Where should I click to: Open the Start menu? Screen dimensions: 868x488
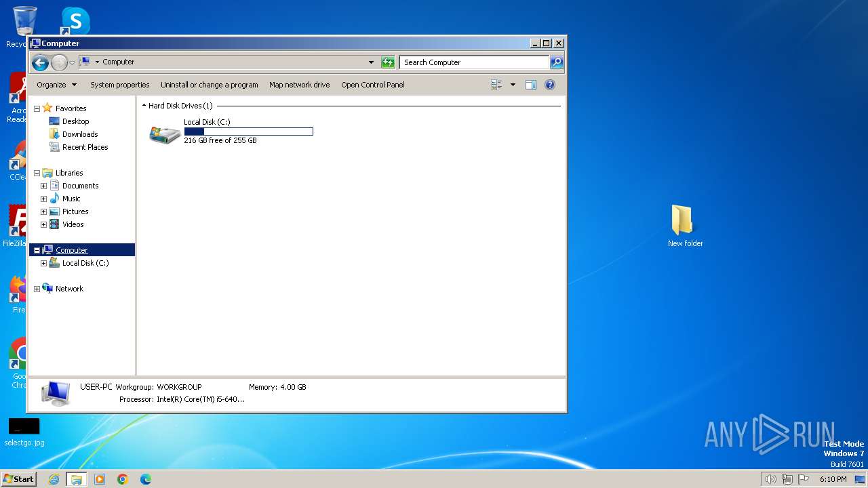coord(18,479)
